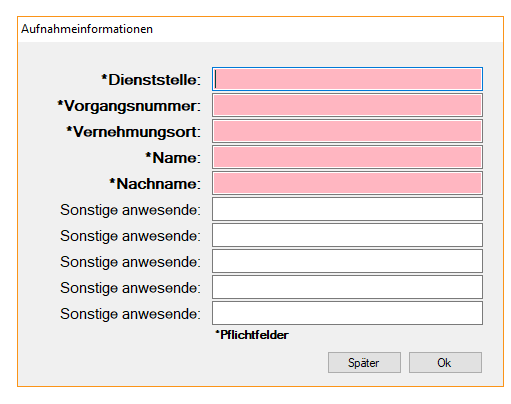The image size is (511, 404).
Task: Confirm the dialog with Ok
Action: click(x=445, y=362)
